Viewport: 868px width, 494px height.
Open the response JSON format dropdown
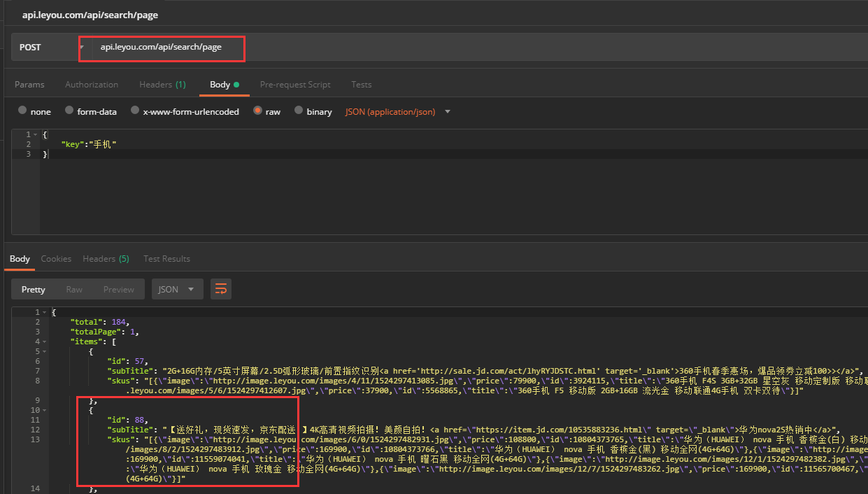tap(178, 290)
